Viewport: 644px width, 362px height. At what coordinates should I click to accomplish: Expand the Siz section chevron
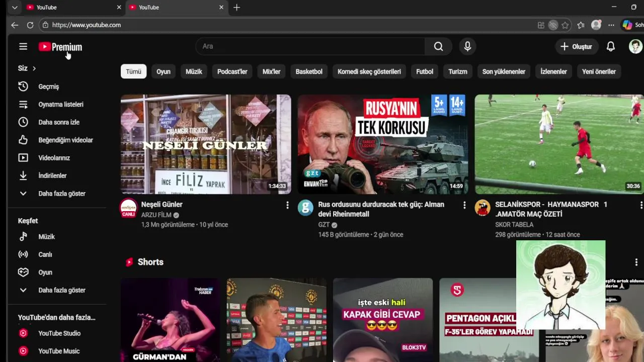34,68
